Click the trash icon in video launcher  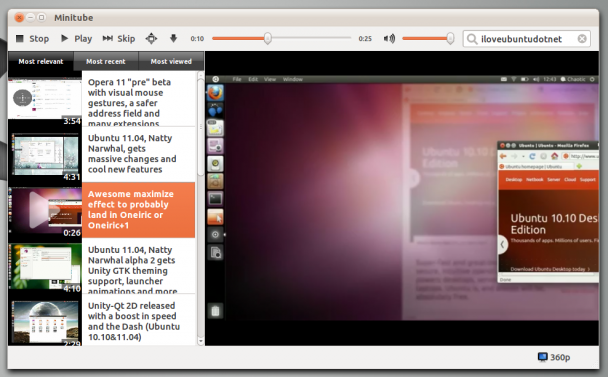[216, 311]
